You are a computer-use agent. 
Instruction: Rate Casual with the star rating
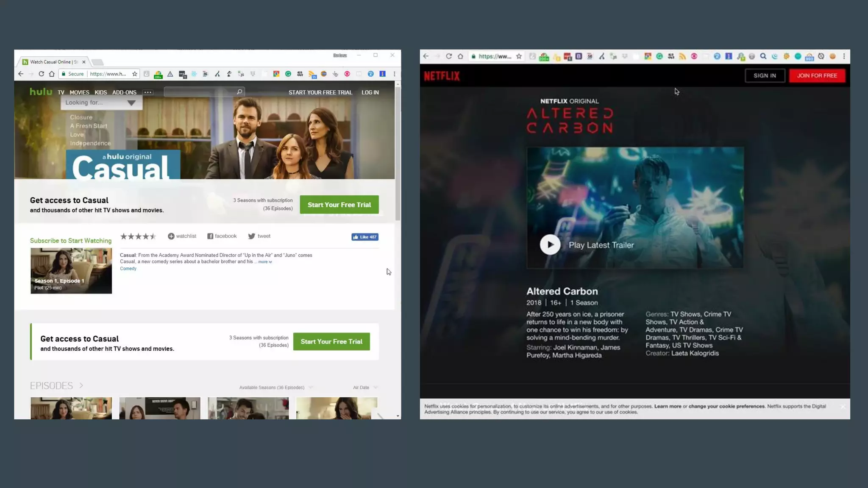tap(138, 236)
